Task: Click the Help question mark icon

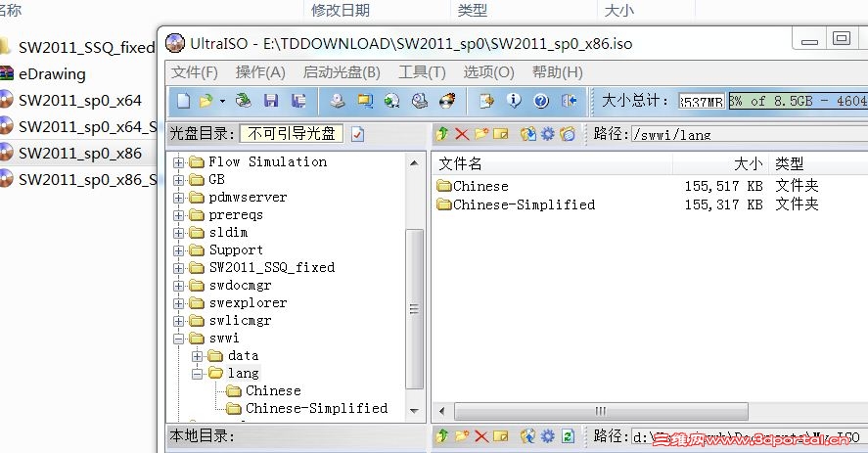Action: 541,101
